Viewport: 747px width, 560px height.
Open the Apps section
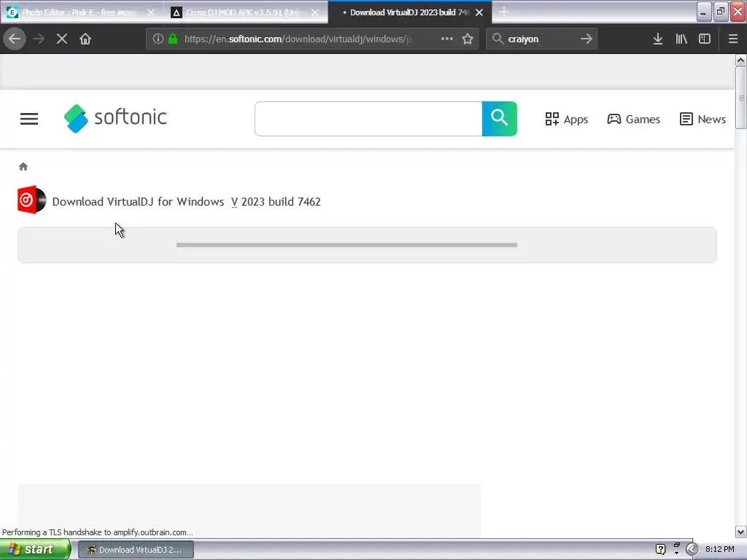pyautogui.click(x=566, y=119)
